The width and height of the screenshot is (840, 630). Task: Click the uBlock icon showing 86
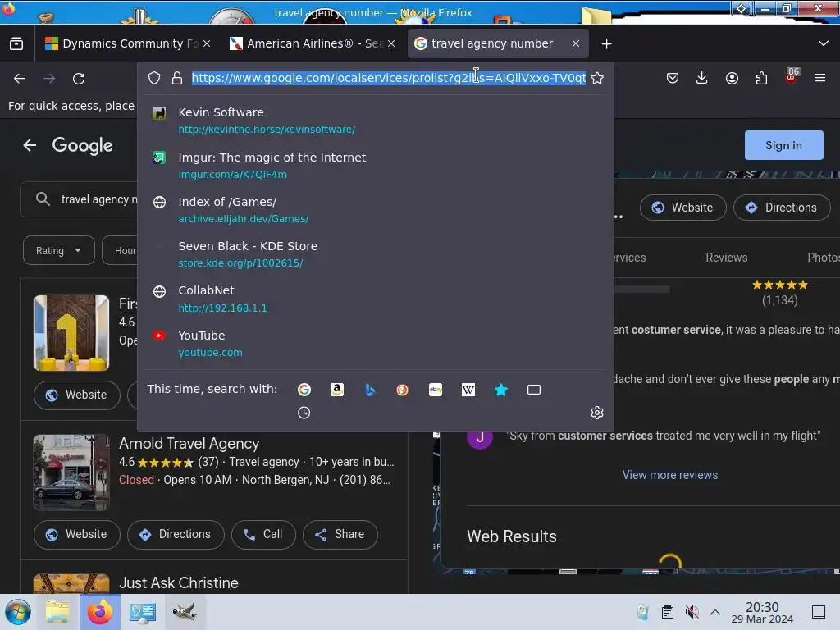click(792, 76)
